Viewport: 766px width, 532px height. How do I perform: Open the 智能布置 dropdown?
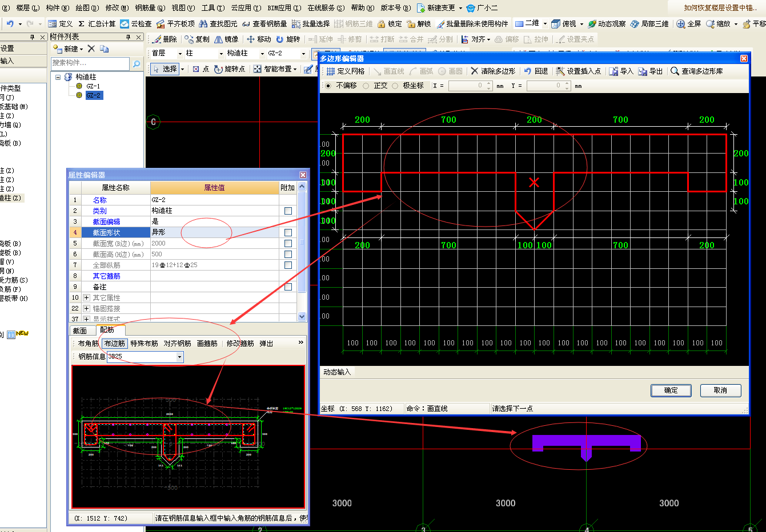(295, 69)
